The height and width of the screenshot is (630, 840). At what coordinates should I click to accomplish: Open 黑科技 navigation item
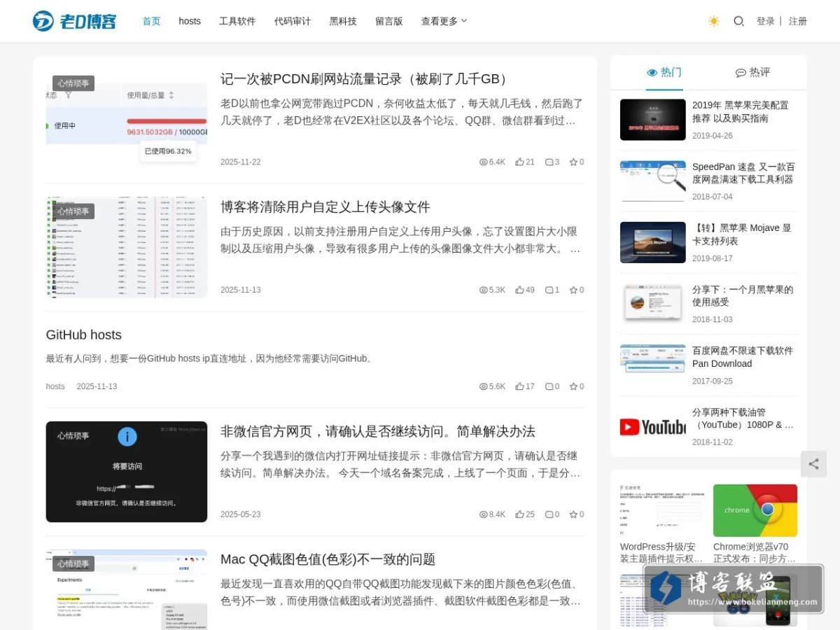(x=343, y=21)
